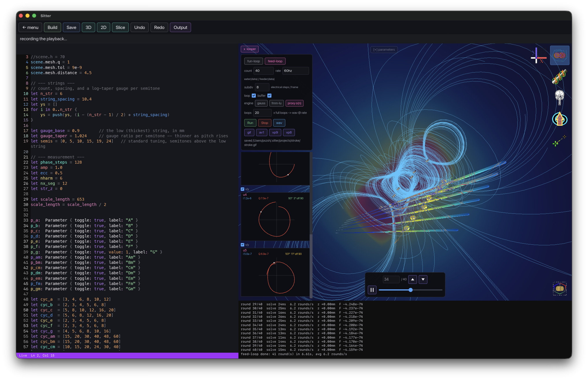The height and width of the screenshot is (380, 588).
Task: Click 'feed-loop done: 41 round(s)' log line
Action: click(294, 354)
